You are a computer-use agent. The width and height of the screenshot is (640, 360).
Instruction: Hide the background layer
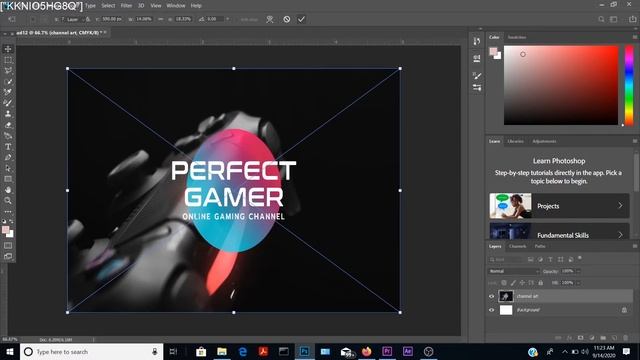(x=491, y=310)
